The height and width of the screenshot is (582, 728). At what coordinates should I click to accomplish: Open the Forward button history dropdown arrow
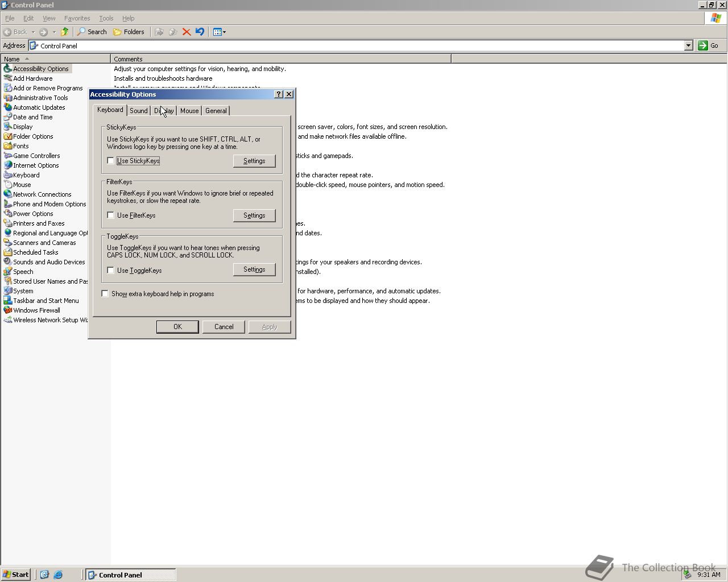coord(54,32)
